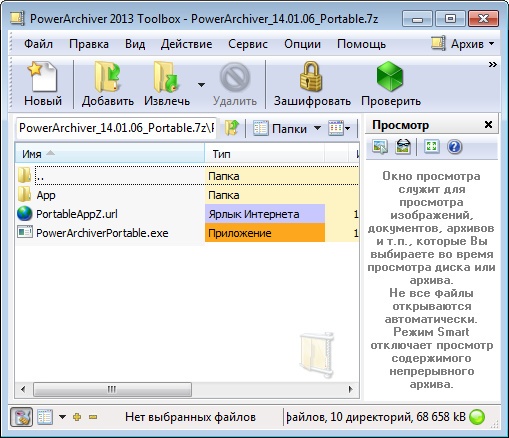
Task: Expand toolbar overflow chevron
Action: (492, 64)
